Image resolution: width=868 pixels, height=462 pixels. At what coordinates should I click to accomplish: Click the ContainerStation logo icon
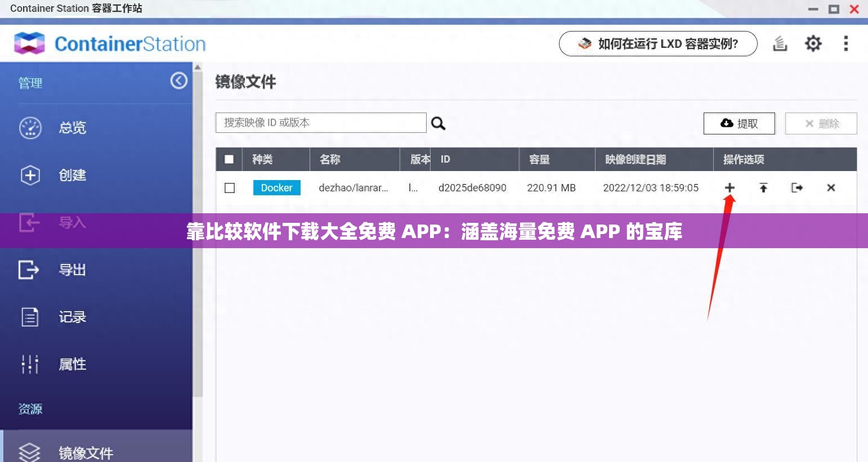(x=29, y=43)
